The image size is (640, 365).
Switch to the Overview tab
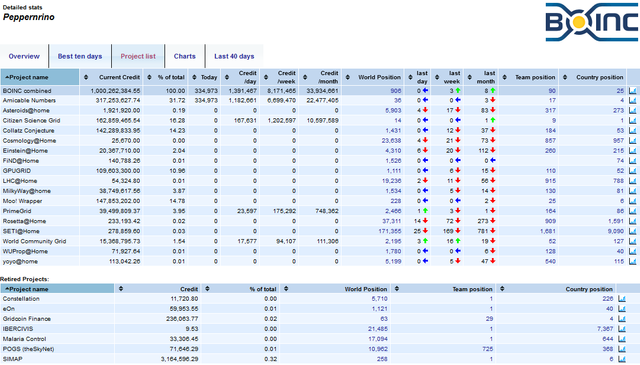[24, 56]
